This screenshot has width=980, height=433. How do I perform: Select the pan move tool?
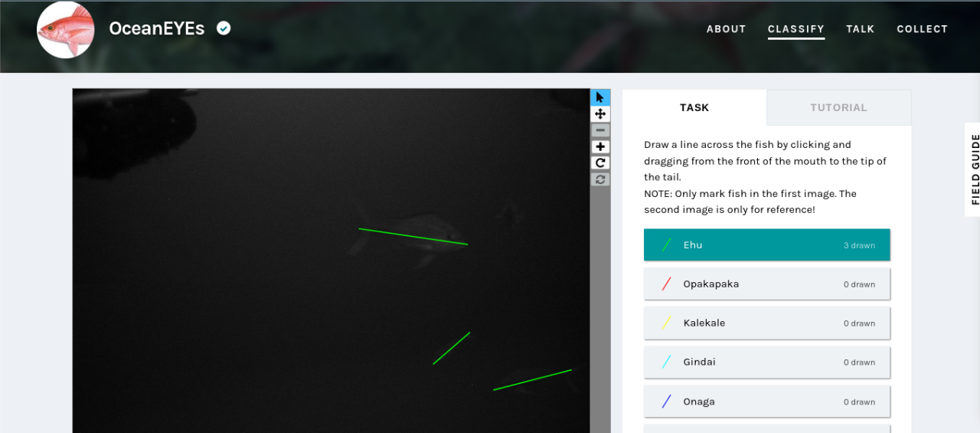[x=600, y=113]
